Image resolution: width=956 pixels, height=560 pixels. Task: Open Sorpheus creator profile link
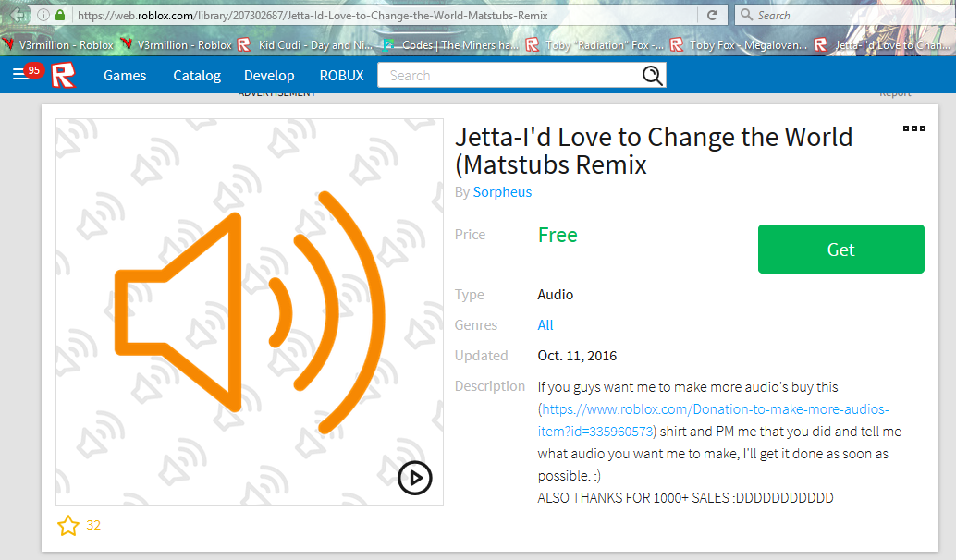click(x=502, y=192)
